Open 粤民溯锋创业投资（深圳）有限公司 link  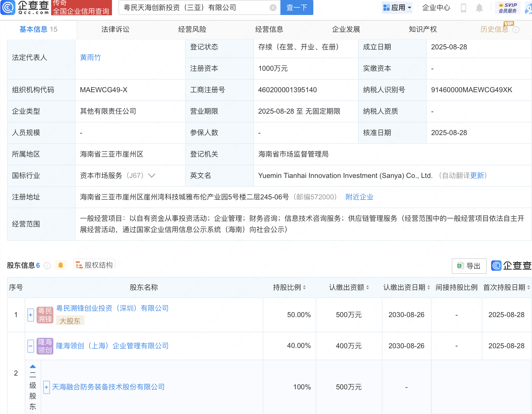coord(112,308)
